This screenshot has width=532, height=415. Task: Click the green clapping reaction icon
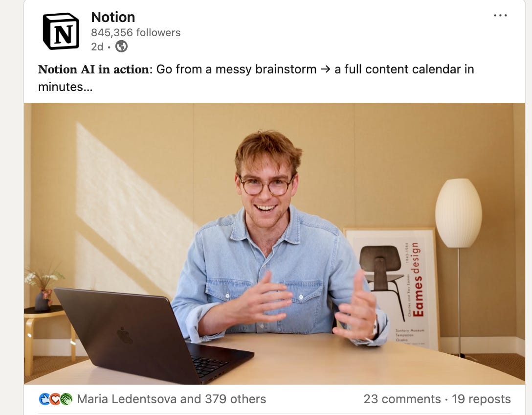(x=66, y=399)
